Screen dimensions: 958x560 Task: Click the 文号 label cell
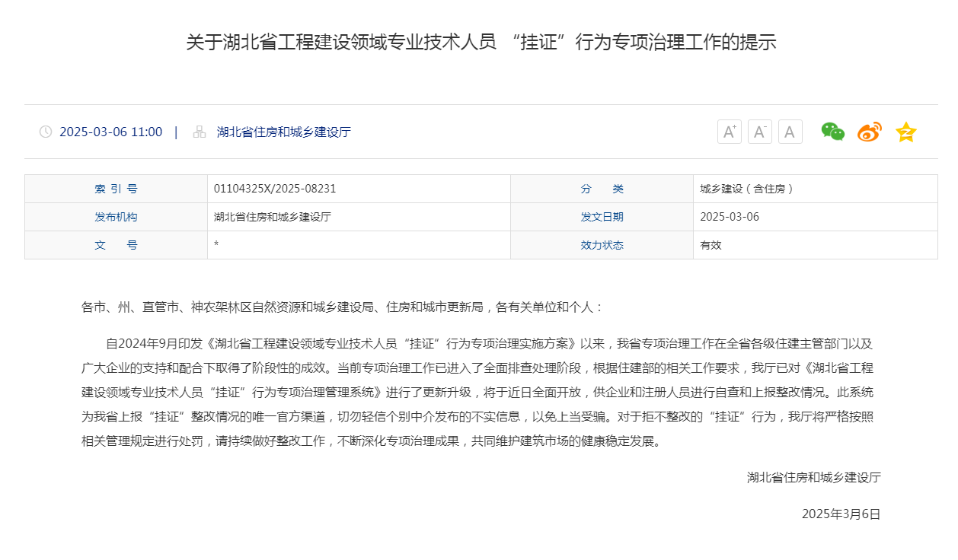pos(116,245)
